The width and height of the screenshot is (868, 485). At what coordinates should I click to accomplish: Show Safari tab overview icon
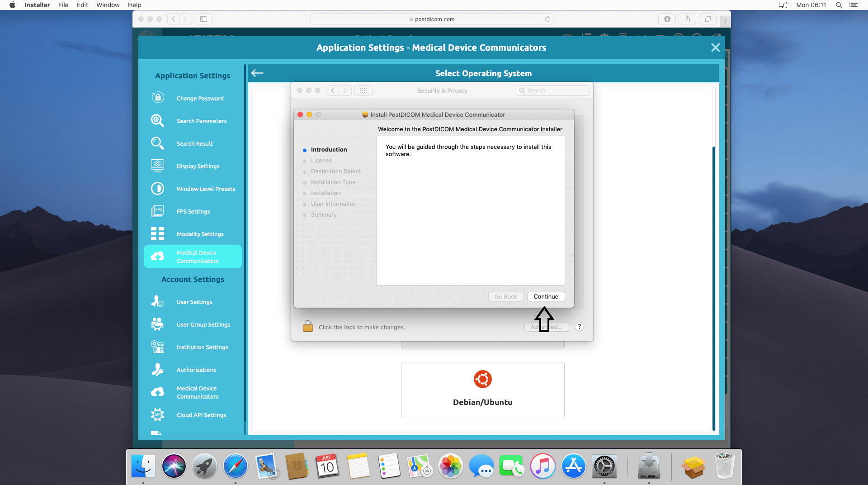pos(708,19)
